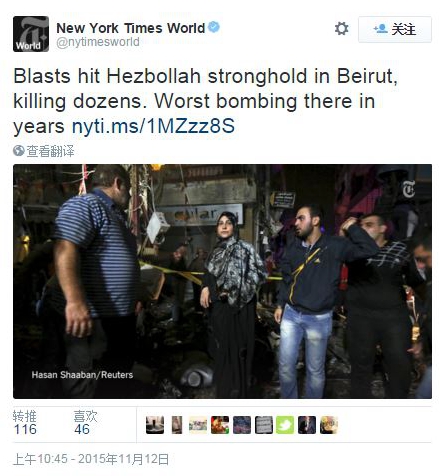
Task: Open the Beirut blast photo
Action: (x=222, y=281)
